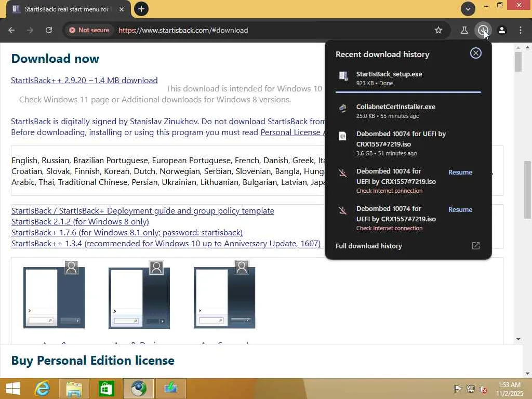Open File Explorer from the taskbar
The height and width of the screenshot is (399, 532).
[x=74, y=389]
